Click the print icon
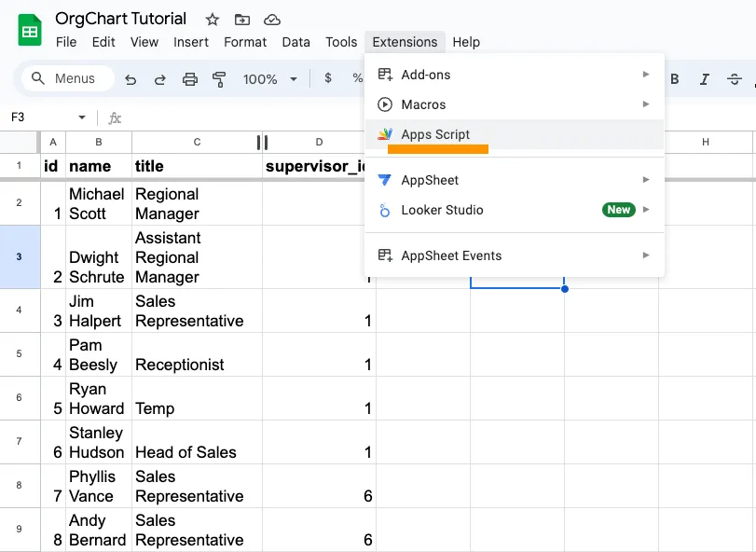 (190, 79)
